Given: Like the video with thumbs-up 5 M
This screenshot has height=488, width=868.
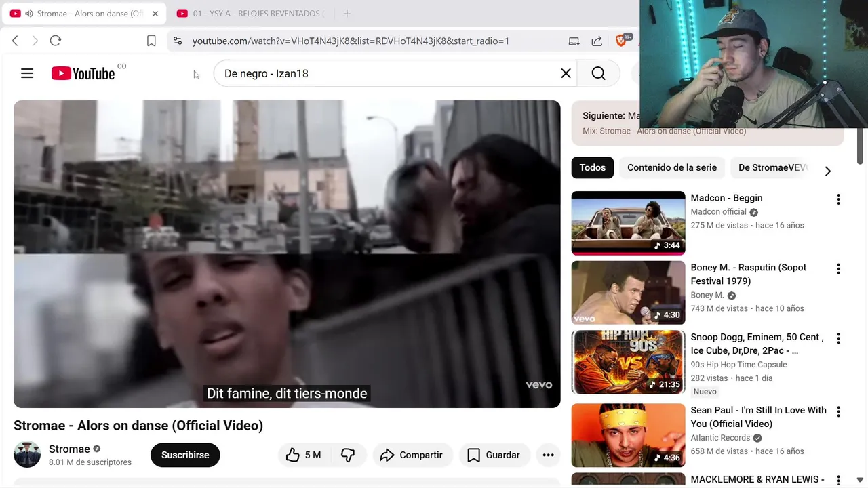Looking at the screenshot, I should point(303,455).
